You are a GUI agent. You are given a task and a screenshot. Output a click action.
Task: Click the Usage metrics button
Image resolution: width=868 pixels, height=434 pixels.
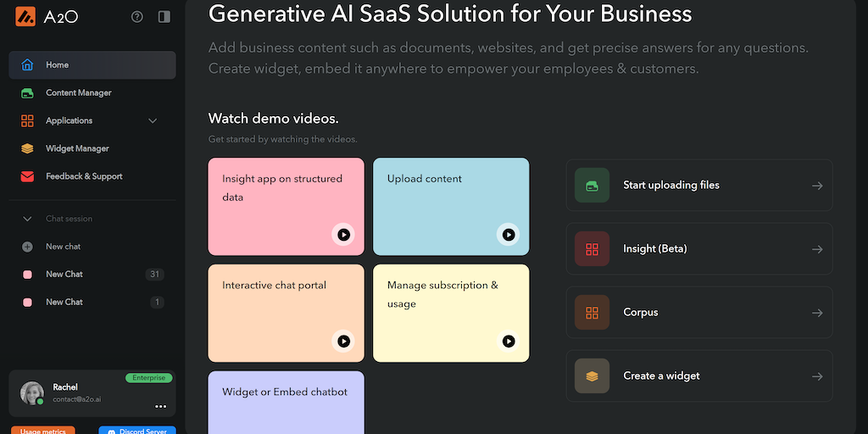[x=43, y=430]
